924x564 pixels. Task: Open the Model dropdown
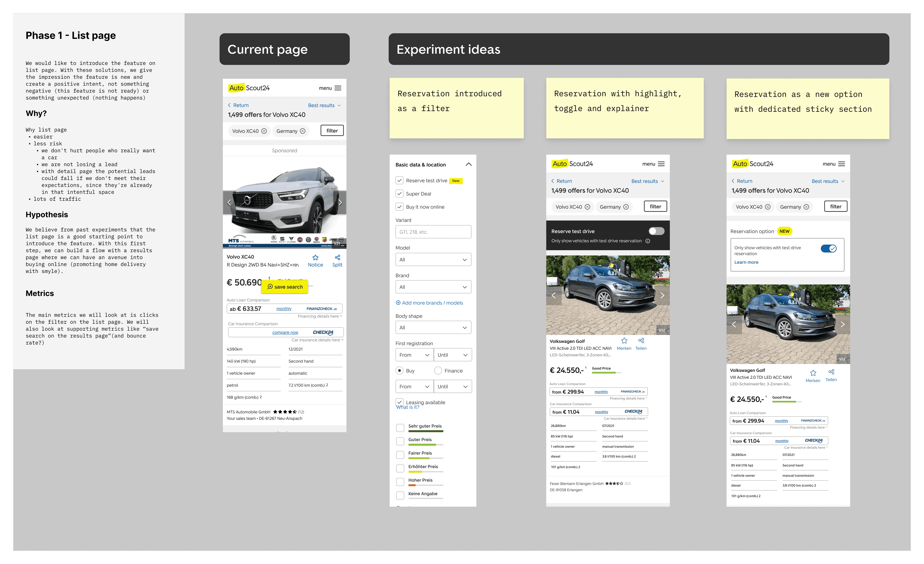433,259
